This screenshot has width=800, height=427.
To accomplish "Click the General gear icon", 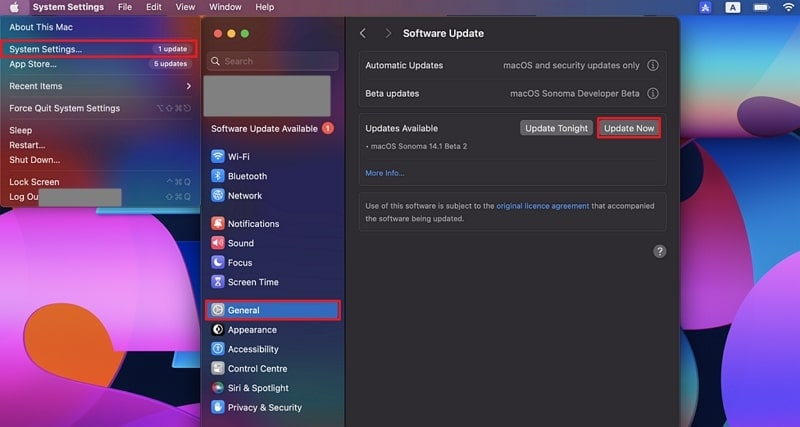I will (x=218, y=310).
